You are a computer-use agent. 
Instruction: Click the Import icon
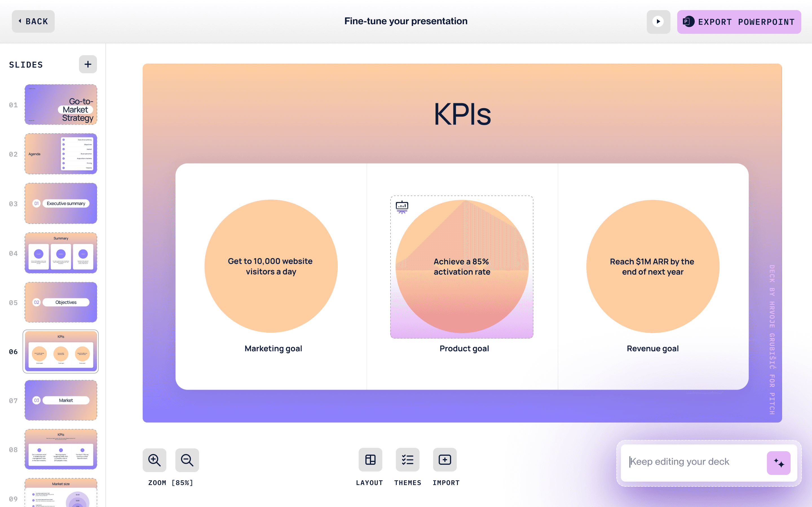click(x=445, y=460)
